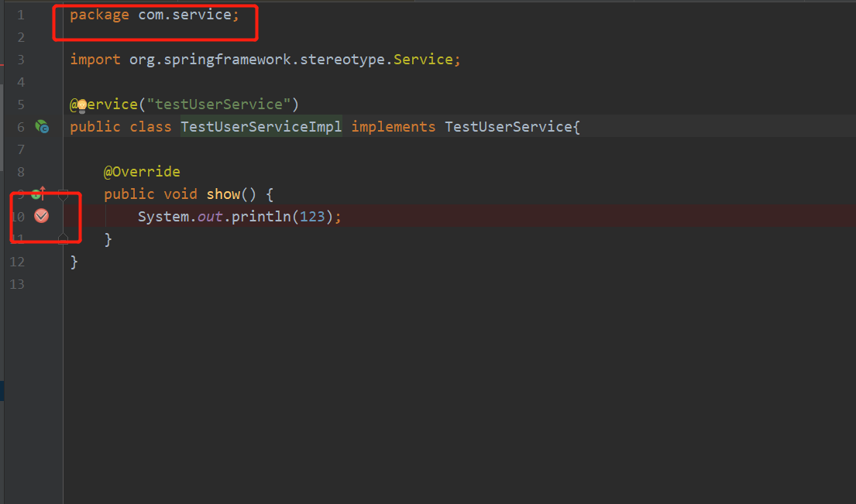
Task: Click line number 10 in the gutter
Action: pos(19,216)
